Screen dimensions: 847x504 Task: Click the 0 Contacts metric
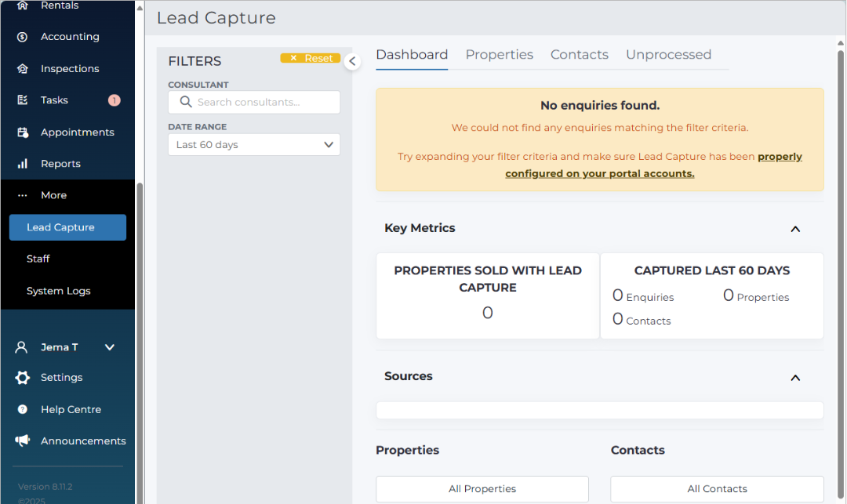click(x=642, y=320)
